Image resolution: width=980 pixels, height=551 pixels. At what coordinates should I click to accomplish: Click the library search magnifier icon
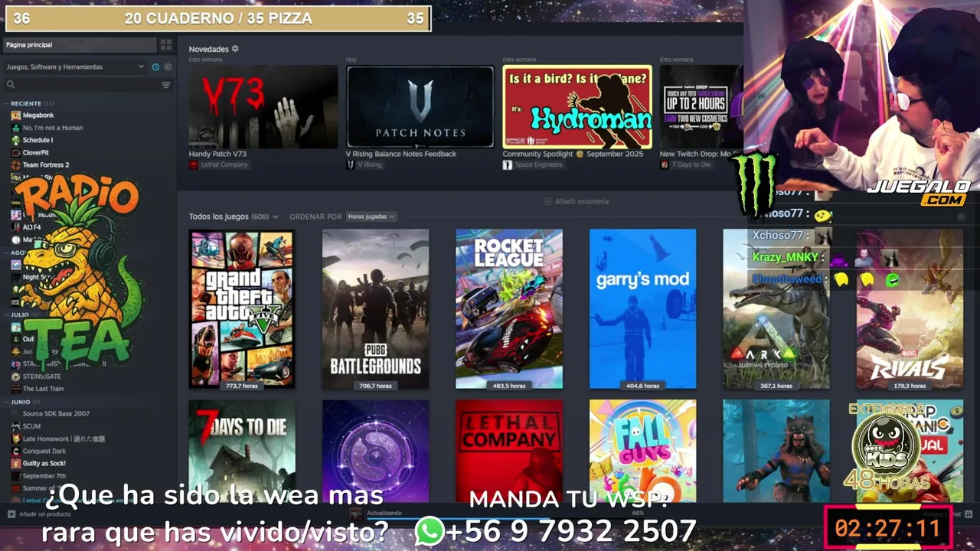click(11, 85)
